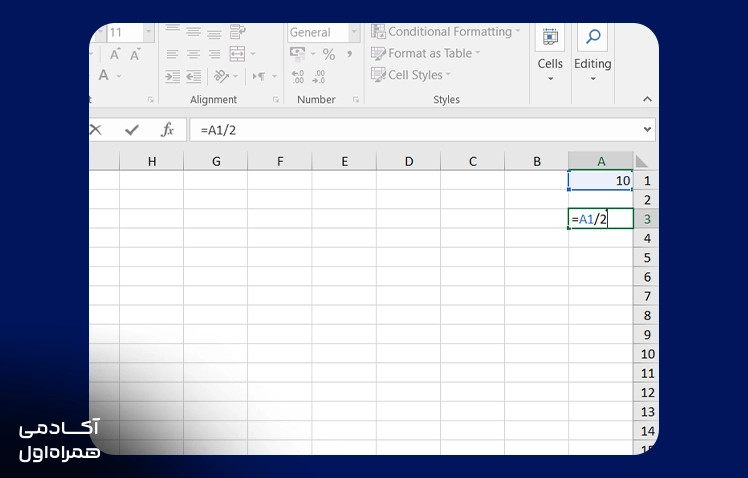
Task: Open the General number format combo box
Action: [323, 32]
